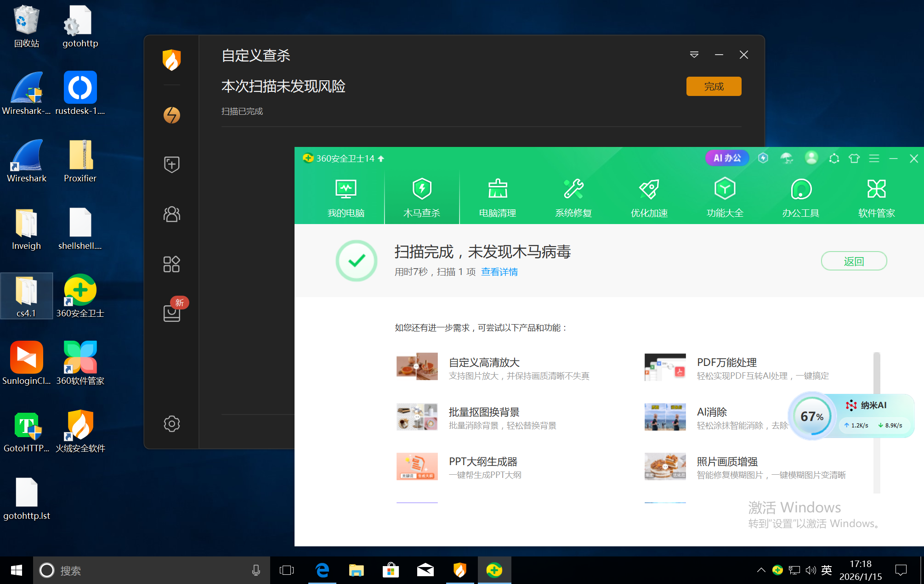The image size is (924, 584).
Task: Open Huorong settings gear icon
Action: (x=172, y=423)
